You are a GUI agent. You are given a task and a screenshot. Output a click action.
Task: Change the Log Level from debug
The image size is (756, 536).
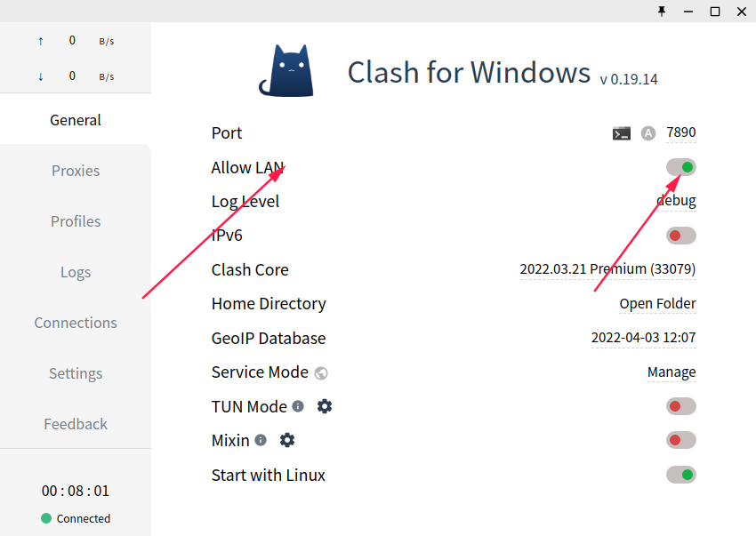tap(675, 200)
